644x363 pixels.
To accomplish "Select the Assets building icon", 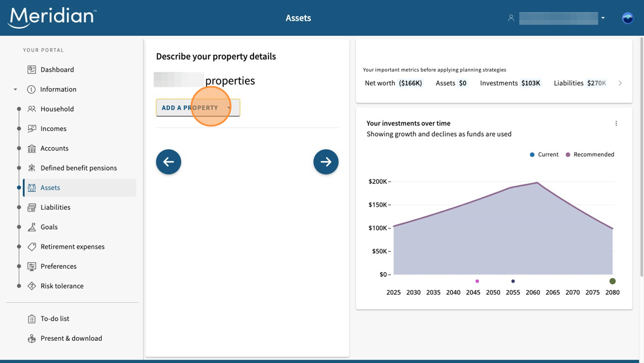I will click(32, 188).
